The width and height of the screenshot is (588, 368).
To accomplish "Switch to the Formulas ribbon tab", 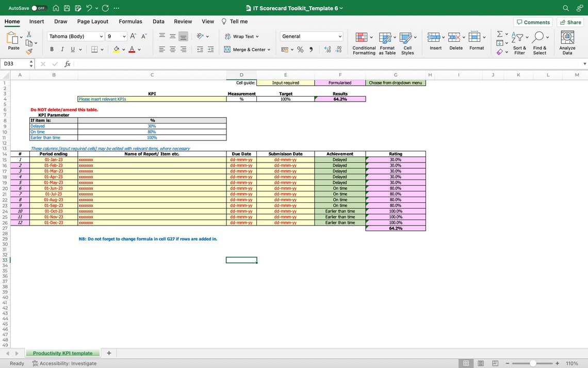I will 130,22.
